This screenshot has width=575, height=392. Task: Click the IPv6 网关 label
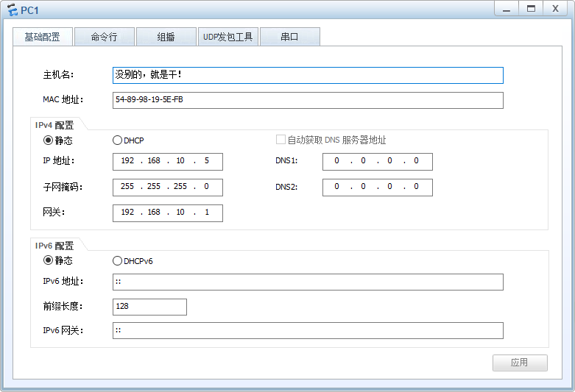coord(63,330)
